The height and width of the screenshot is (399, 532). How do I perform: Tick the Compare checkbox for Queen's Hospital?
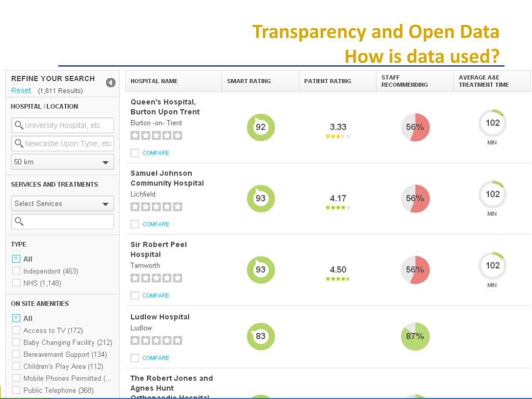135,153
